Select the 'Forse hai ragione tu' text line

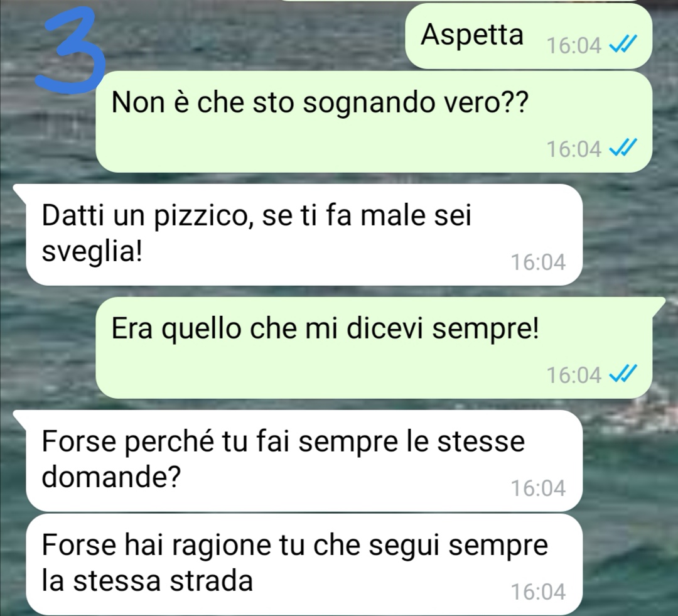pos(295,545)
